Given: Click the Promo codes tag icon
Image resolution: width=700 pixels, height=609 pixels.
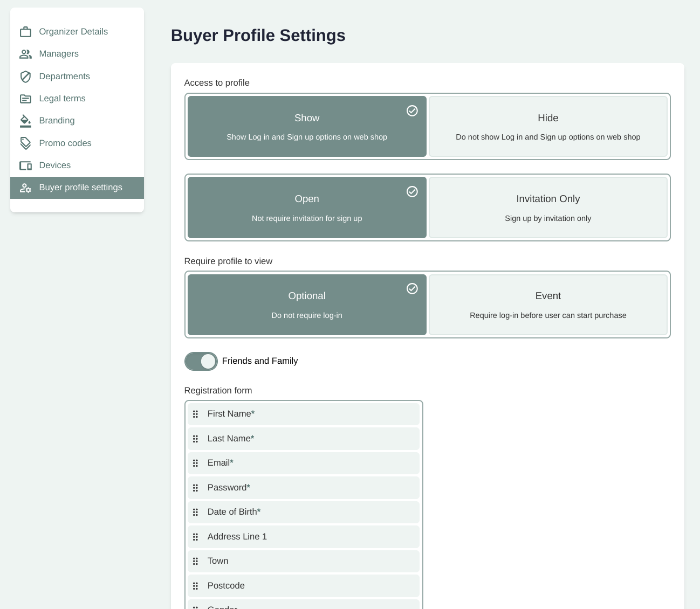Looking at the screenshot, I should click(25, 143).
